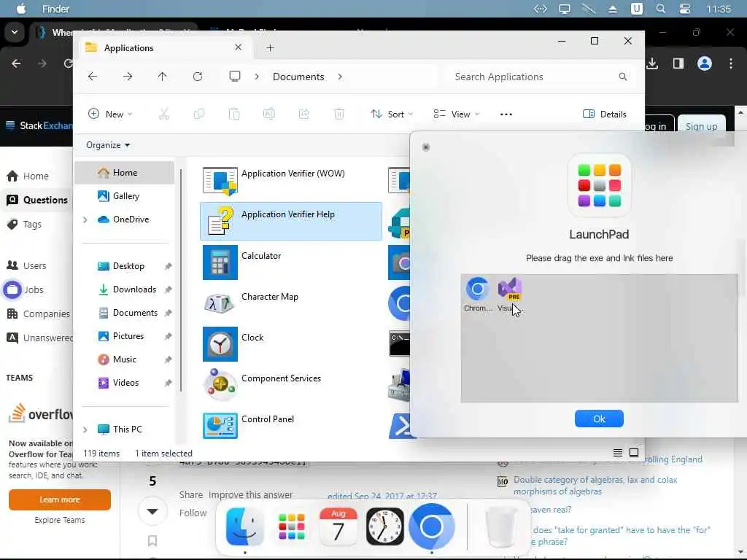Click the Share icon in Explorer toolbar

pos(304,114)
